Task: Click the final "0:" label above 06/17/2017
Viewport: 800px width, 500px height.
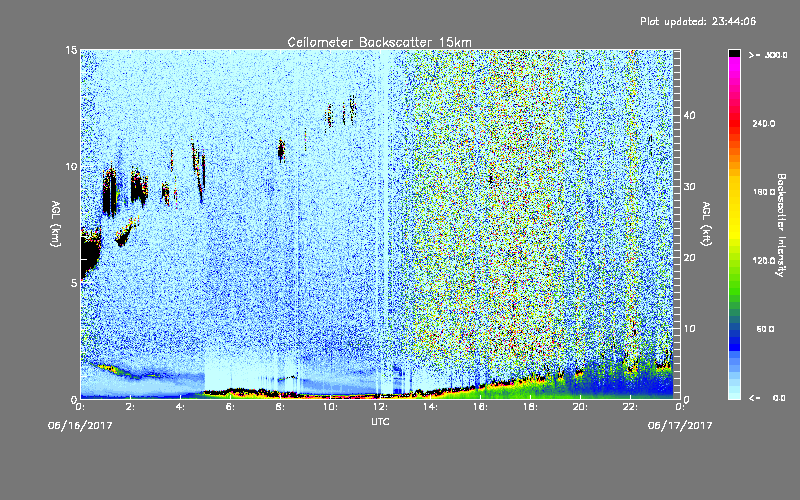Action: click(x=680, y=407)
